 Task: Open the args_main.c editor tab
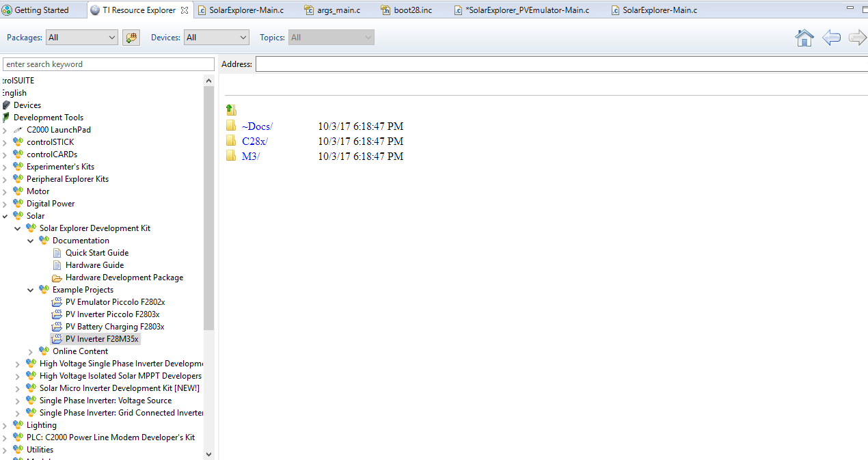tap(332, 10)
